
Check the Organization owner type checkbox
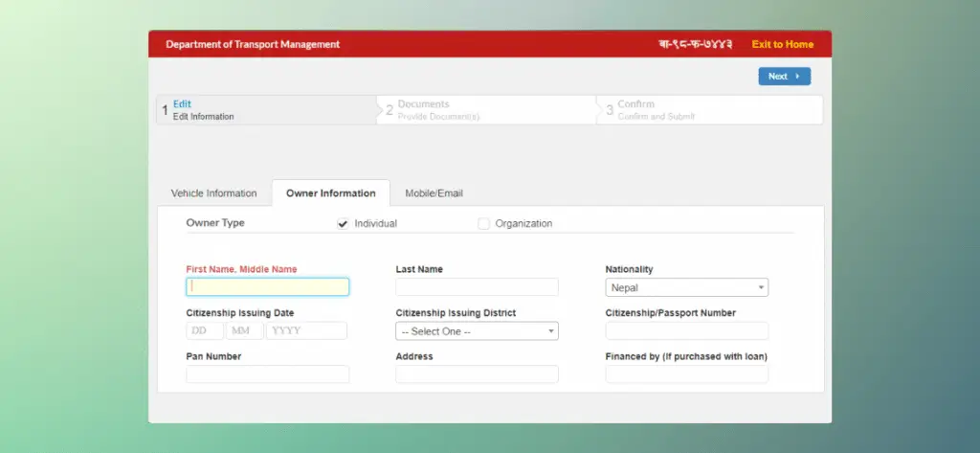click(x=483, y=224)
